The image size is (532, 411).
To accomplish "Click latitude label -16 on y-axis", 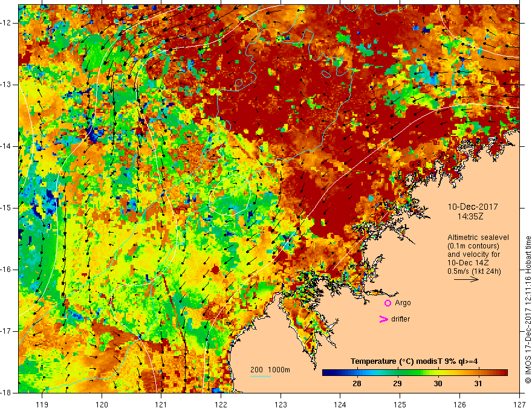I will [5, 270].
